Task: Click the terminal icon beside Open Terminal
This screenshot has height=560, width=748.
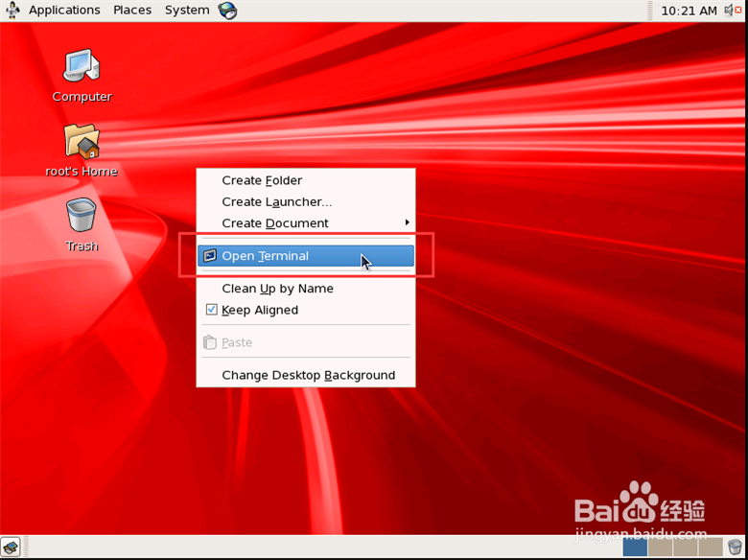Action: 210,256
